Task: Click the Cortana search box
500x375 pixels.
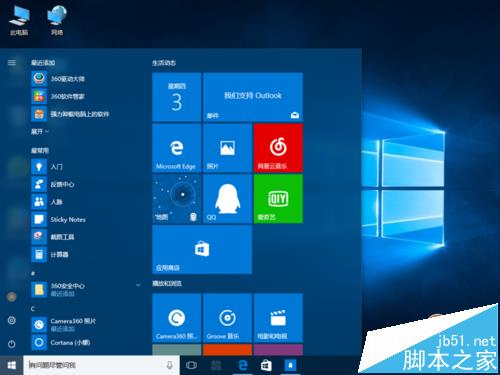Action: (x=101, y=365)
